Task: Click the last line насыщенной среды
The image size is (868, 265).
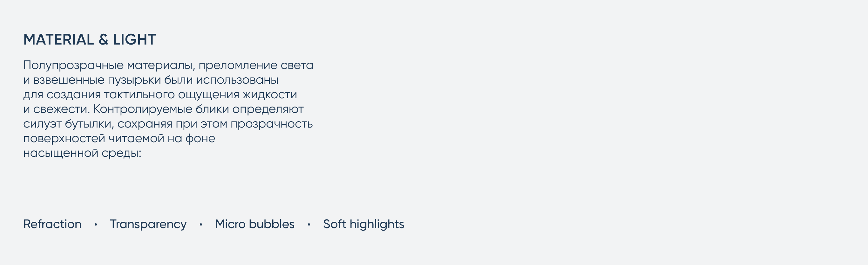Action: click(82, 153)
